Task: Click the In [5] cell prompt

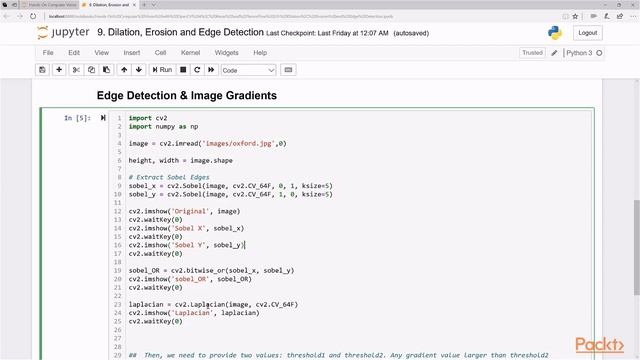Action: click(77, 118)
